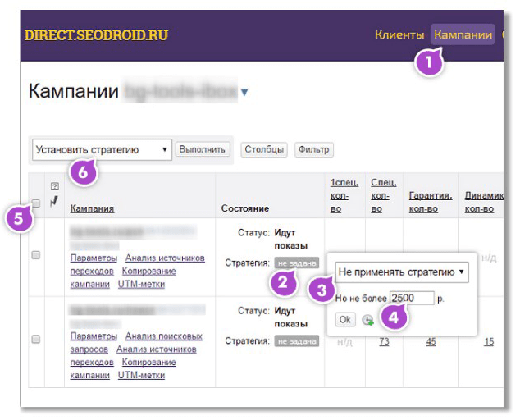Open Параметры of the first campaign
Viewport: 520px width, 420px height.
(x=94, y=258)
